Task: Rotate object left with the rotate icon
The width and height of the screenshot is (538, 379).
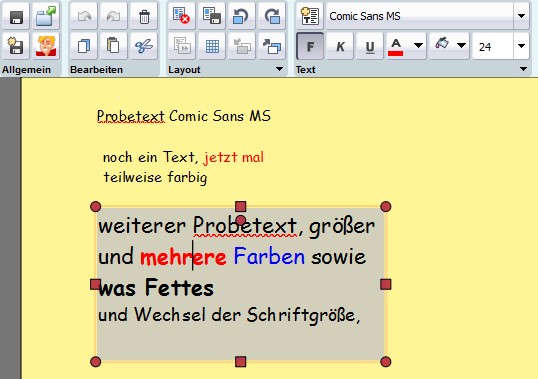Action: (241, 16)
